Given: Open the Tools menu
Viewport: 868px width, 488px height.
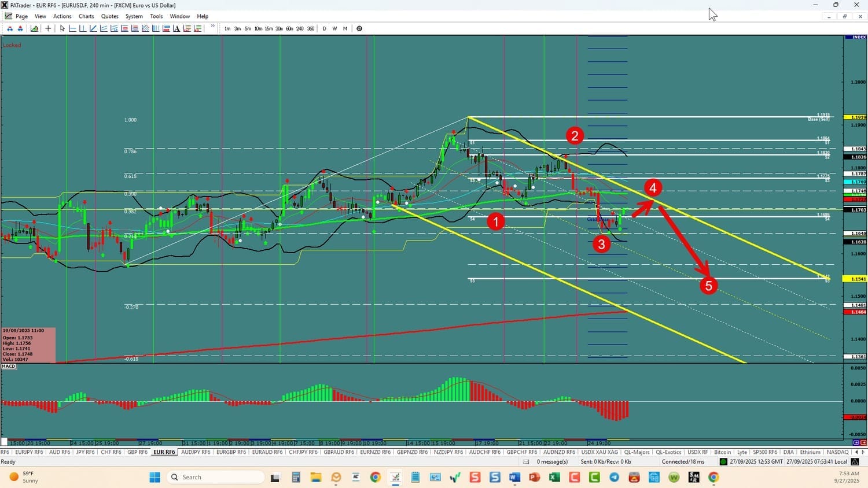Looking at the screenshot, I should (156, 16).
